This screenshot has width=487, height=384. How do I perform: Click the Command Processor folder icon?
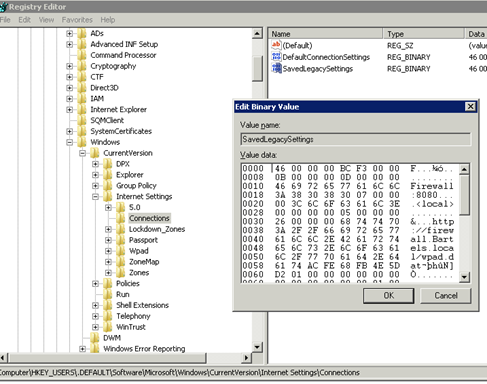pos(82,55)
